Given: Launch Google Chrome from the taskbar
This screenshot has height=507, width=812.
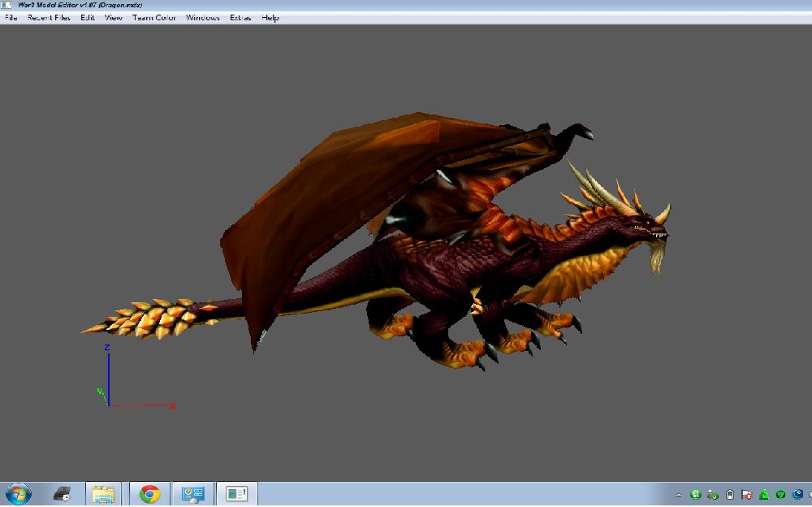Looking at the screenshot, I should pyautogui.click(x=149, y=494).
